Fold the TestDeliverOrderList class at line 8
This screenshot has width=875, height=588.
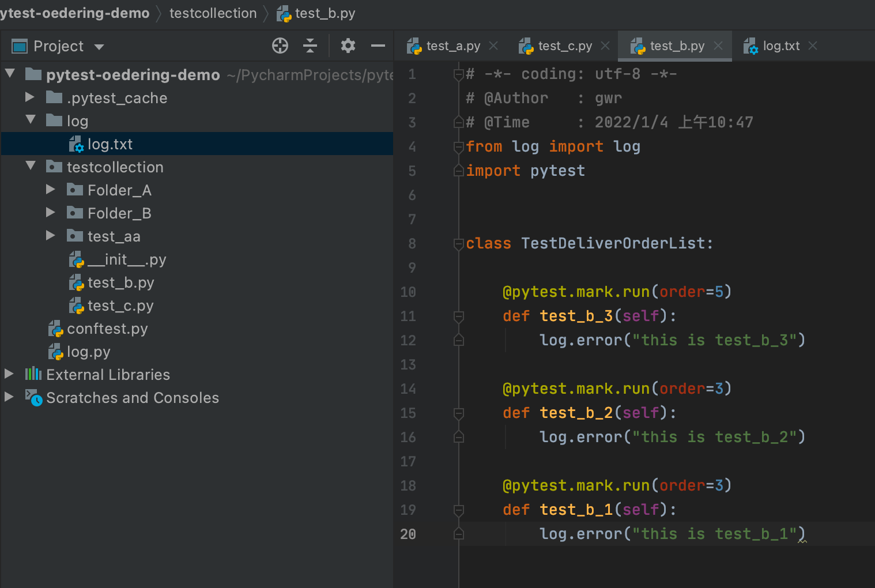pos(459,243)
